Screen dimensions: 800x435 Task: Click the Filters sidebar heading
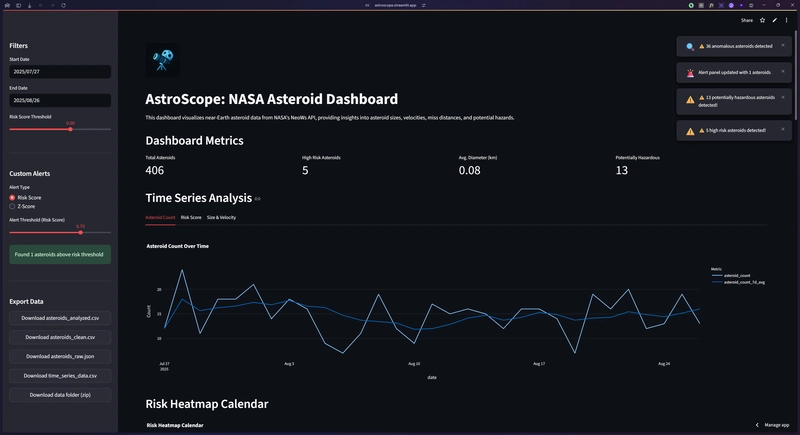click(x=18, y=46)
